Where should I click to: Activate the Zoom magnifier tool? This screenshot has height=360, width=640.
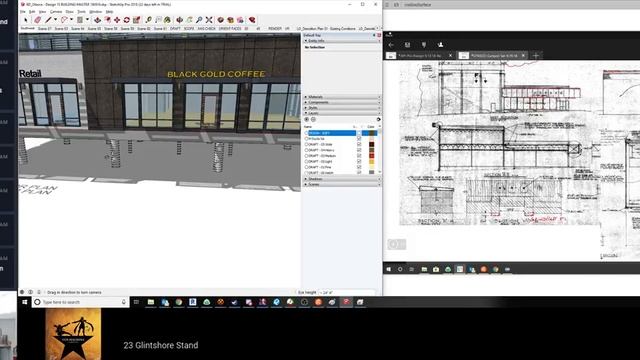coord(199,20)
